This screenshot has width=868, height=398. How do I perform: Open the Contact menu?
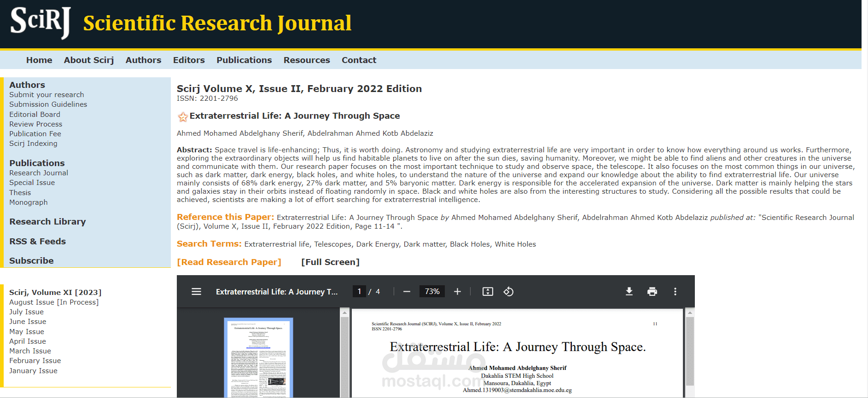[x=359, y=60]
